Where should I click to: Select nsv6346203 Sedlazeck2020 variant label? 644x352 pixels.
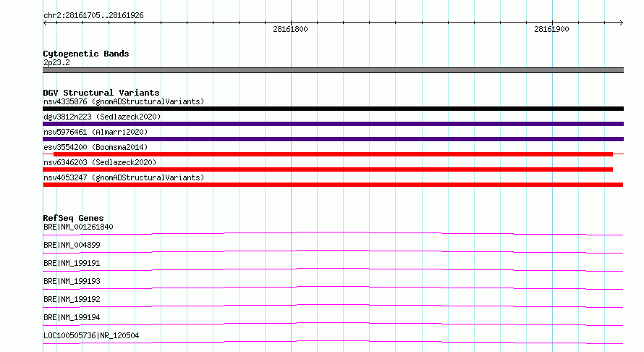100,162
